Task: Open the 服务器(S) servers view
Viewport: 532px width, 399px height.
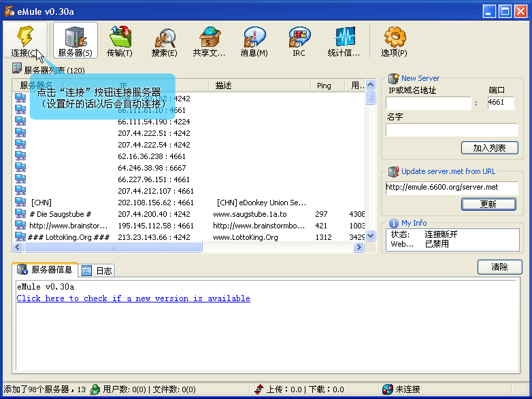Action: click(76, 40)
